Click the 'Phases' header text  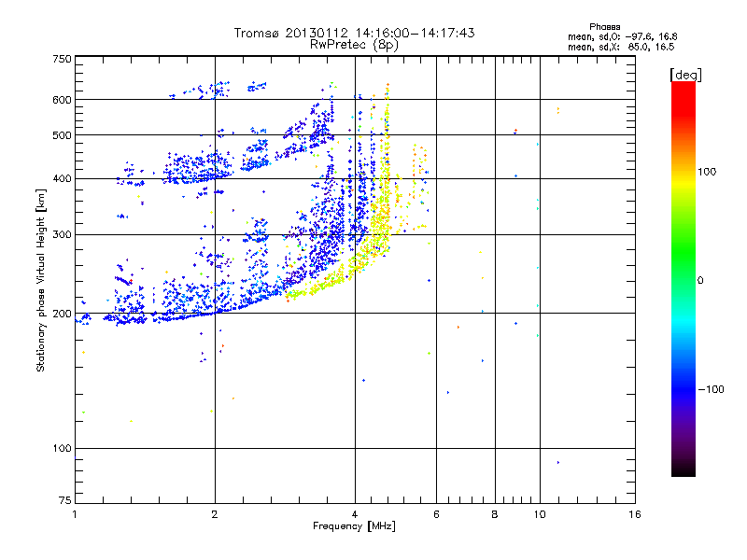[604, 27]
